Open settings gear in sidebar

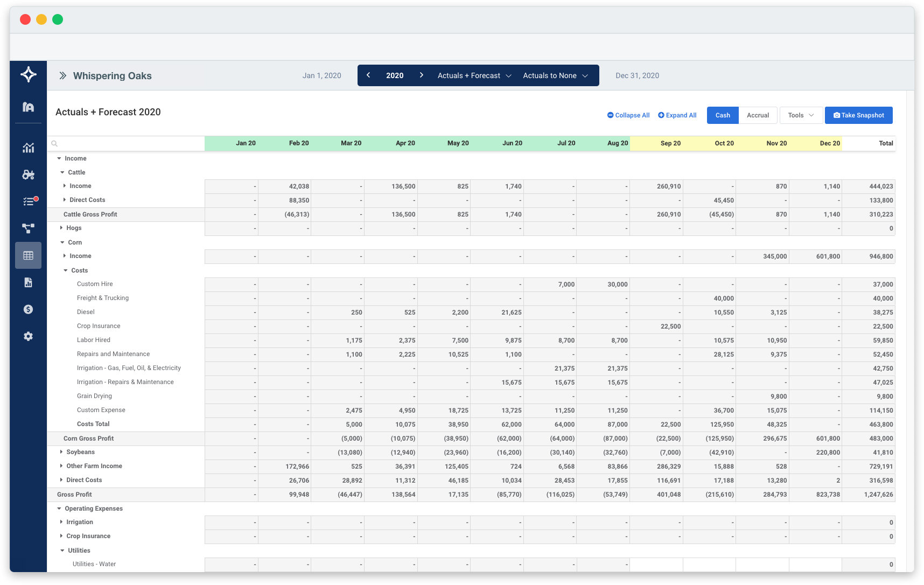coord(29,336)
